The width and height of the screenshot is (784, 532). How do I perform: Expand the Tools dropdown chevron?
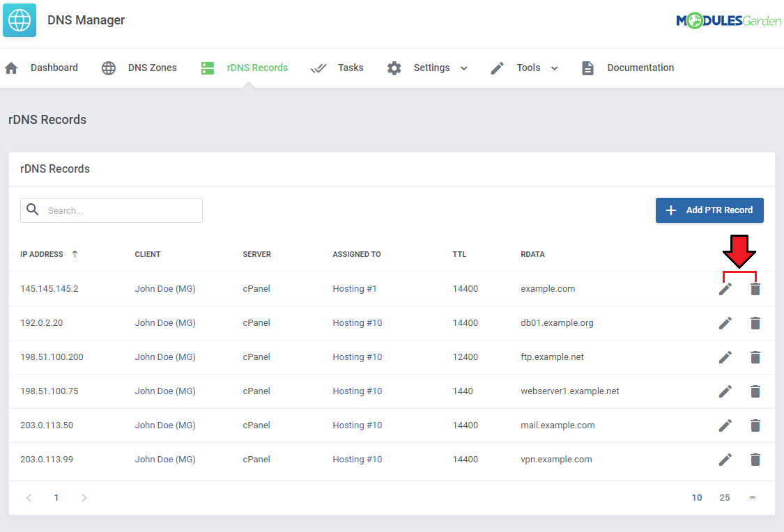555,68
